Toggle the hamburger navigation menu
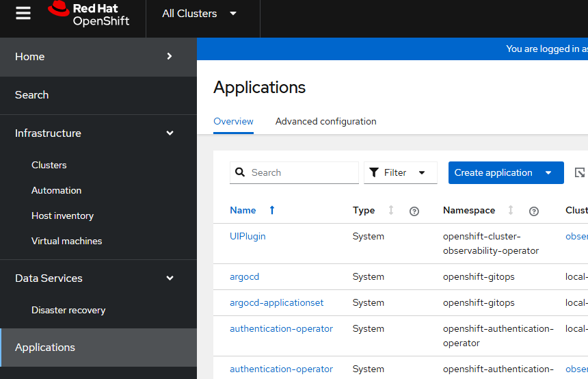 23,14
